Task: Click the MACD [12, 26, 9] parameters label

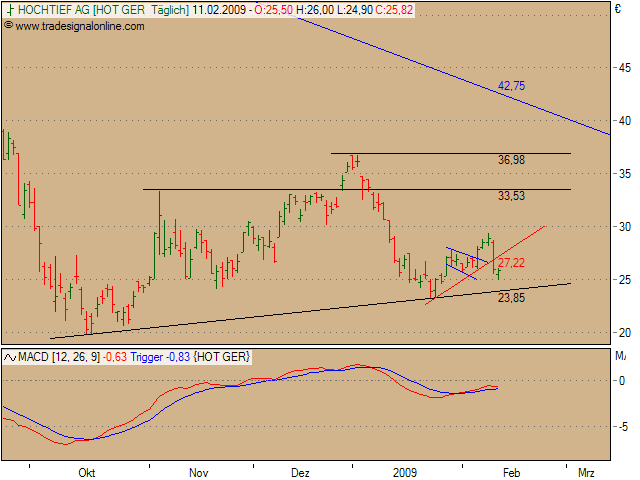Action: [53, 357]
